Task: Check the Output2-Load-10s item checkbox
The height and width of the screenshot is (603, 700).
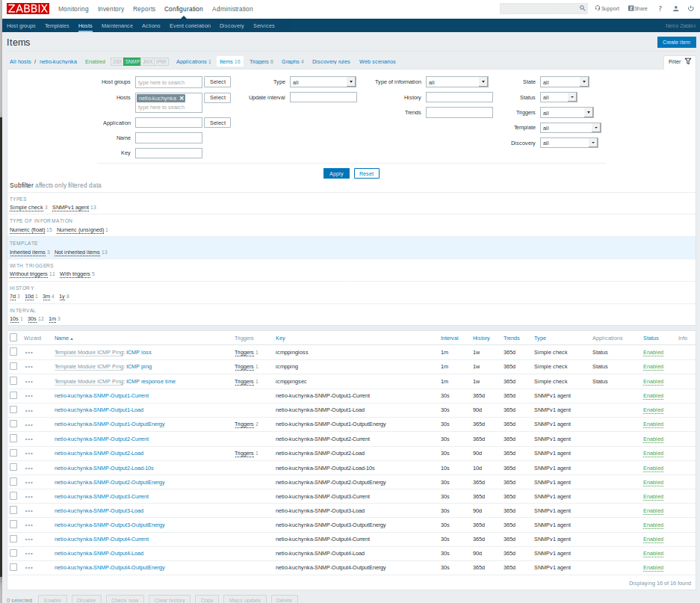Action: [13, 468]
